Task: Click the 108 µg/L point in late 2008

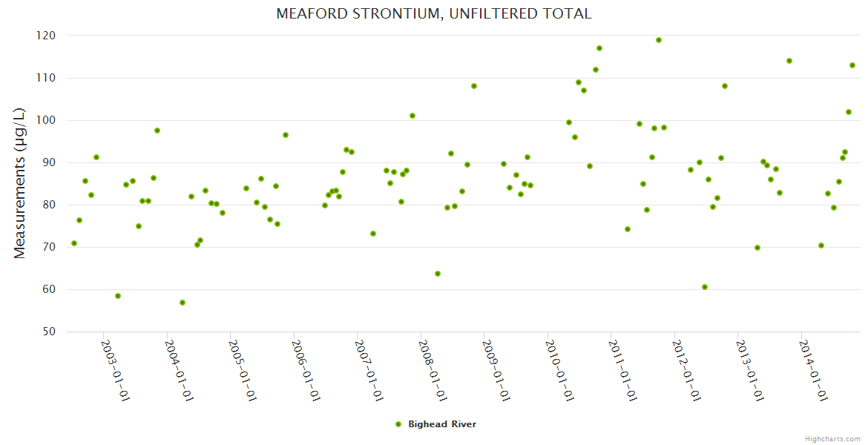Action: tap(474, 86)
